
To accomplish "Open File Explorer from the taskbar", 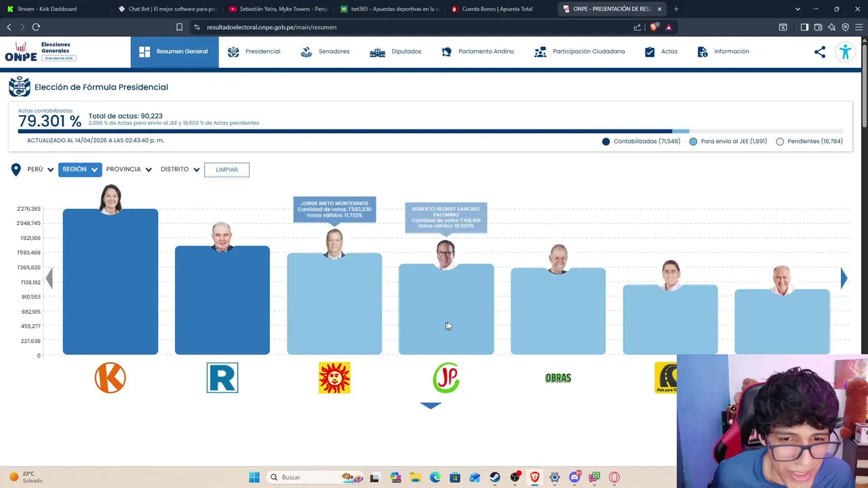I will pyautogui.click(x=415, y=477).
